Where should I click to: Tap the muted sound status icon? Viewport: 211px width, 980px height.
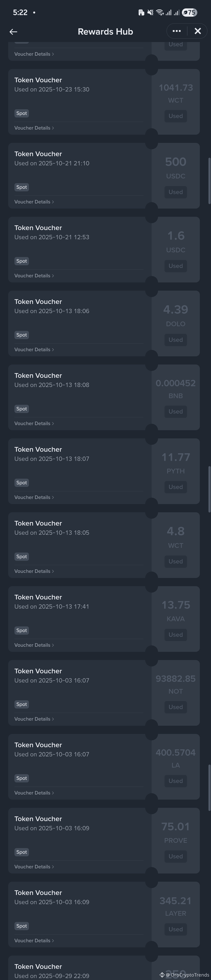(x=151, y=13)
